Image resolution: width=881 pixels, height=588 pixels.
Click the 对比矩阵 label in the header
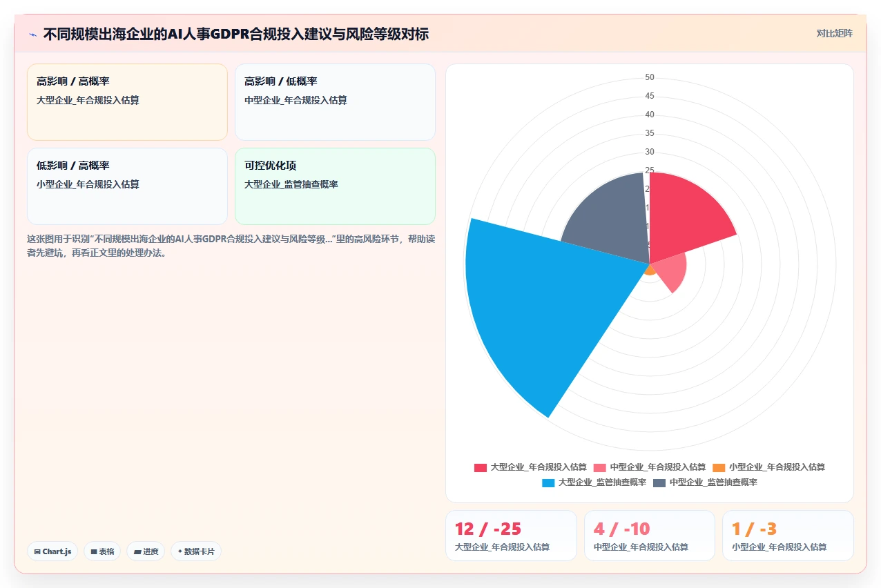(x=834, y=33)
